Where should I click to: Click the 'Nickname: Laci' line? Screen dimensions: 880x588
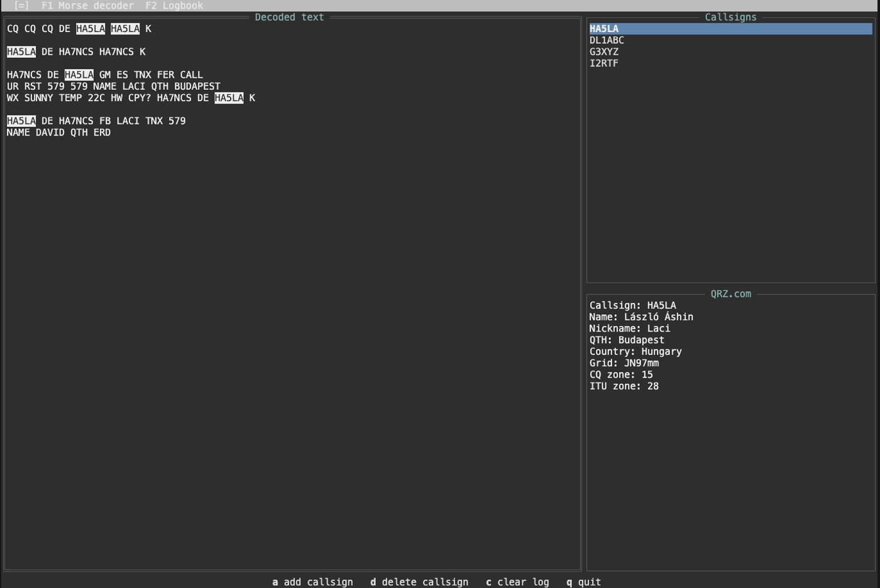630,329
